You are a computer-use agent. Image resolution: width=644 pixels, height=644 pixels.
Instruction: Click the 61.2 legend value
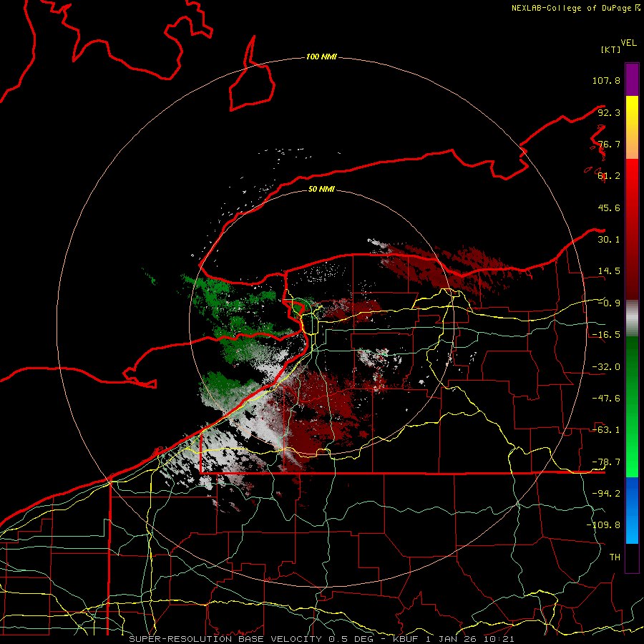(609, 176)
